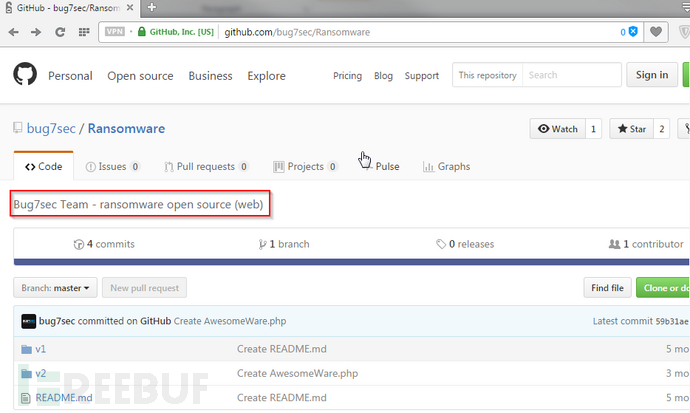Click the repository Search field
This screenshot has width=690, height=413.
[x=572, y=75]
